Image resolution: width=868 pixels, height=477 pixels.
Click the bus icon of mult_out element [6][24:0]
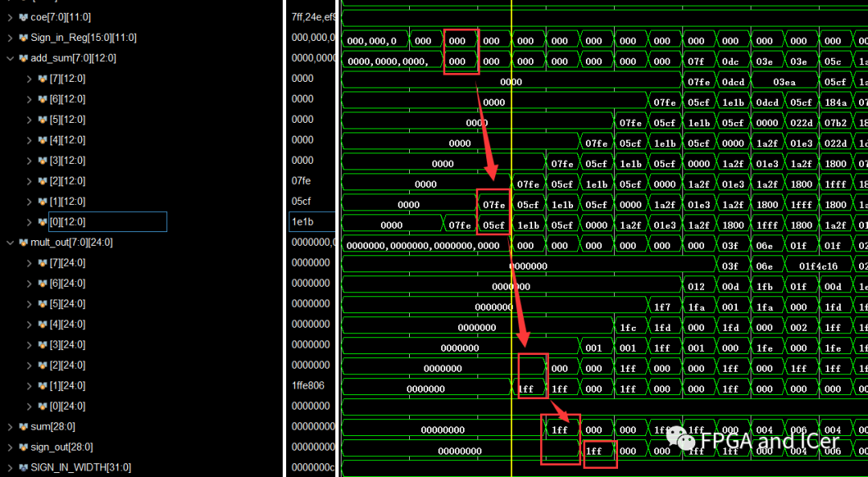coord(43,283)
